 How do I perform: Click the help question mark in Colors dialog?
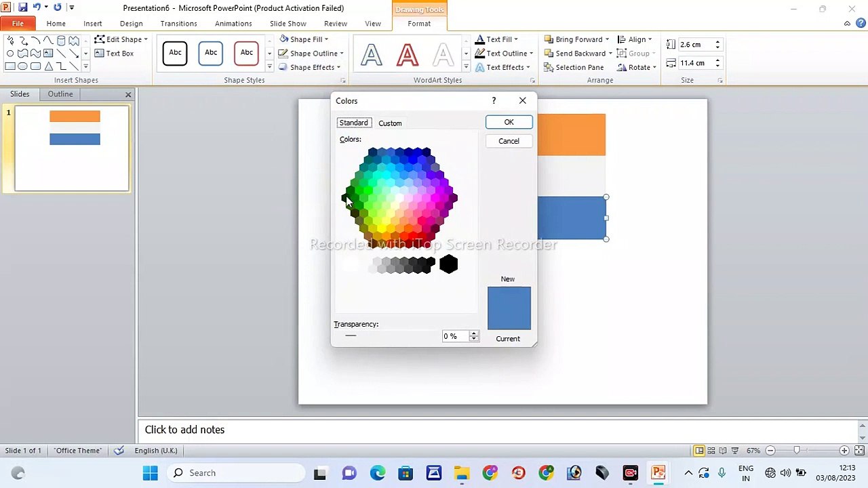coord(494,100)
